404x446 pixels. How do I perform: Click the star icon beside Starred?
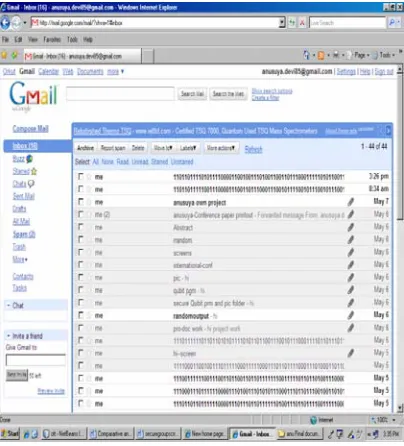[x=34, y=171]
